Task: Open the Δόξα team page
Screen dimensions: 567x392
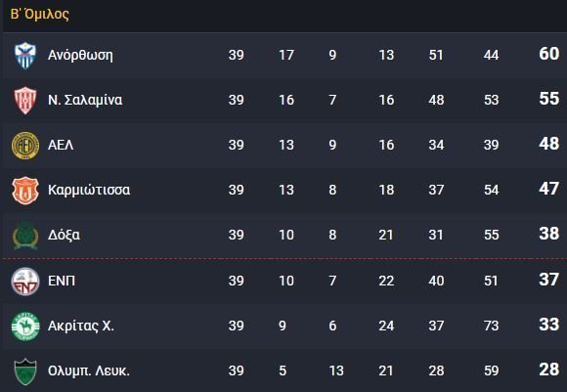Action: pos(64,235)
